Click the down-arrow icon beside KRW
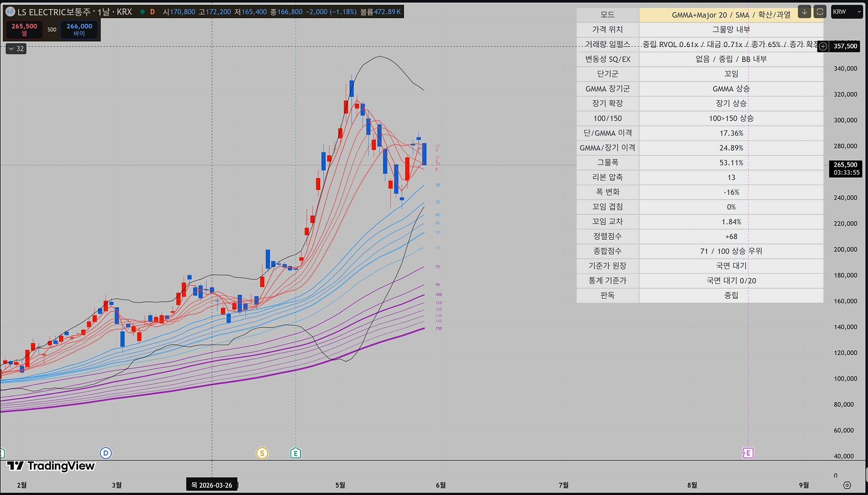This screenshot has width=868, height=495. coord(804,12)
